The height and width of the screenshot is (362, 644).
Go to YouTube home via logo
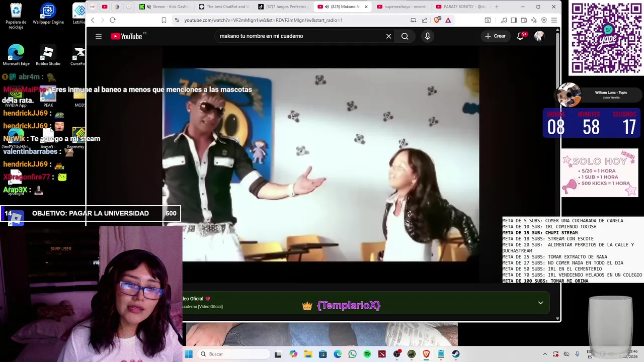click(x=126, y=36)
